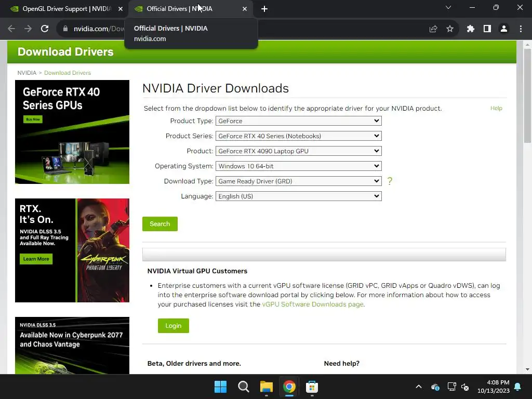532x399 pixels.
Task: Close the Official Drivers tab
Action: click(x=245, y=9)
